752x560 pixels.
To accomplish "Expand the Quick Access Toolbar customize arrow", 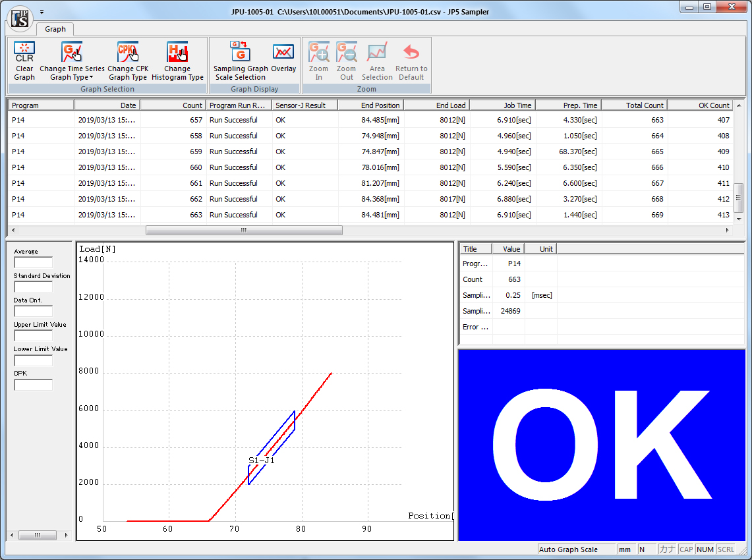I will tap(42, 12).
